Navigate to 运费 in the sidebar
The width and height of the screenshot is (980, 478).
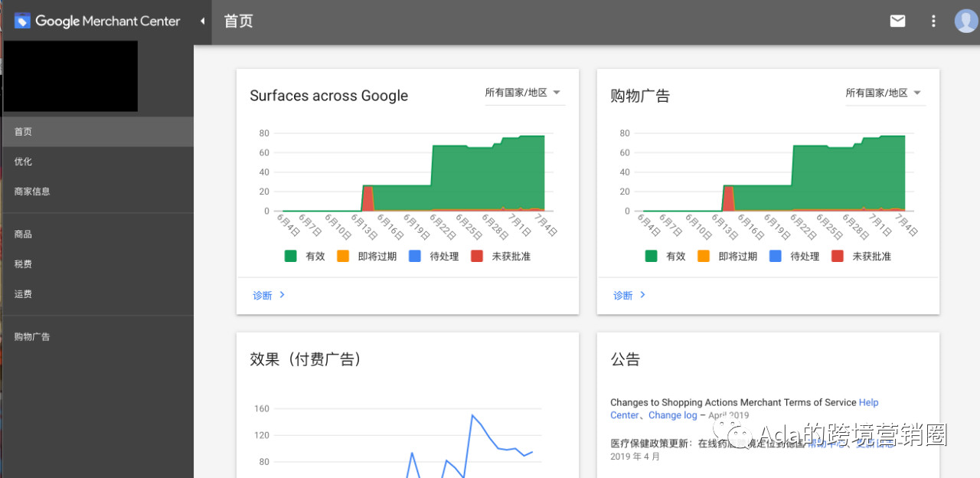click(x=23, y=294)
